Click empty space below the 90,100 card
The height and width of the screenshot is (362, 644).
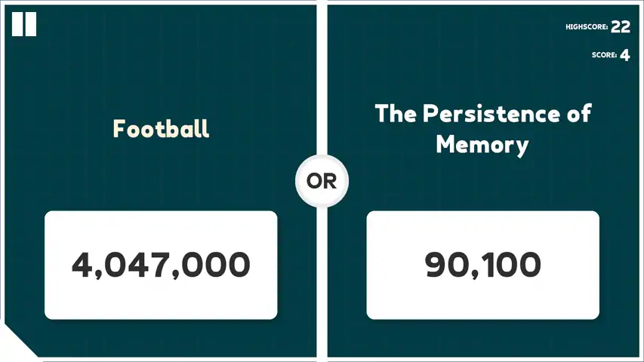pyautogui.click(x=483, y=337)
